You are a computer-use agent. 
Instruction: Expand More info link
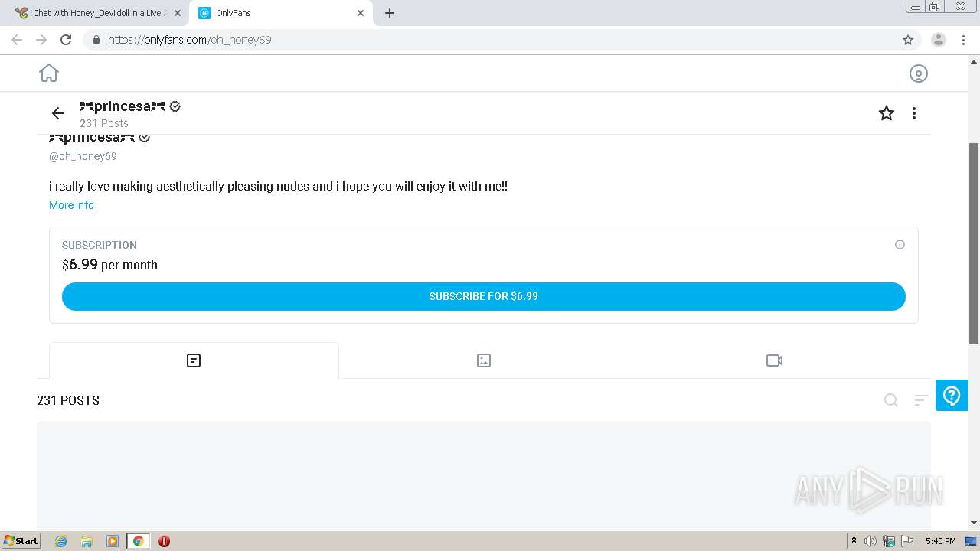pyautogui.click(x=71, y=205)
